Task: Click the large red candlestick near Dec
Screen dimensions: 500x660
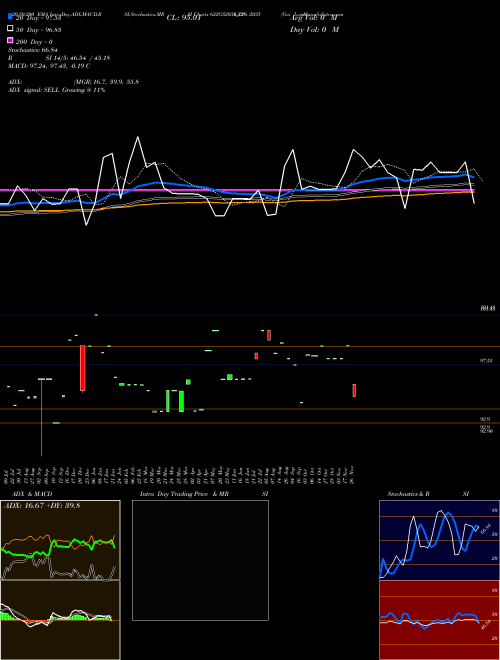Action: click(x=83, y=368)
